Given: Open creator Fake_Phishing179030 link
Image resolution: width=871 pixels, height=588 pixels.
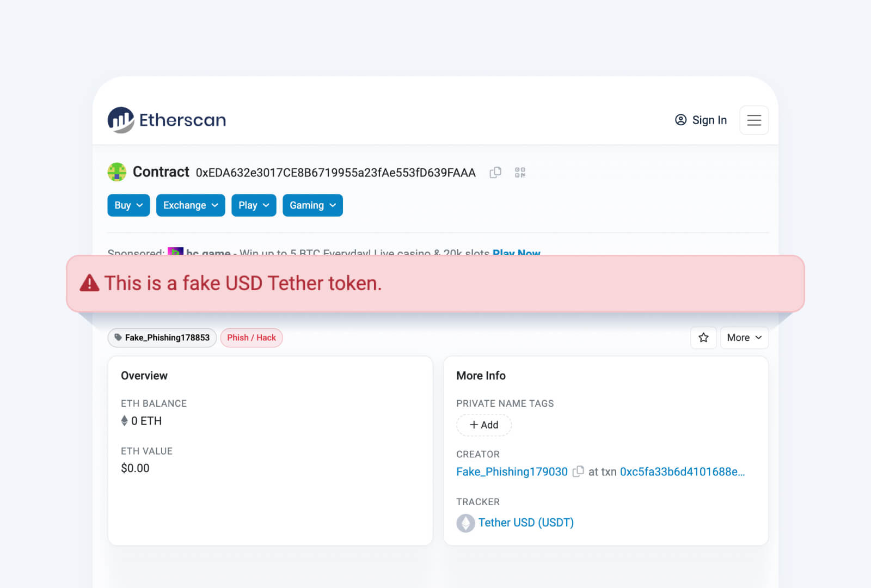Looking at the screenshot, I should 512,471.
